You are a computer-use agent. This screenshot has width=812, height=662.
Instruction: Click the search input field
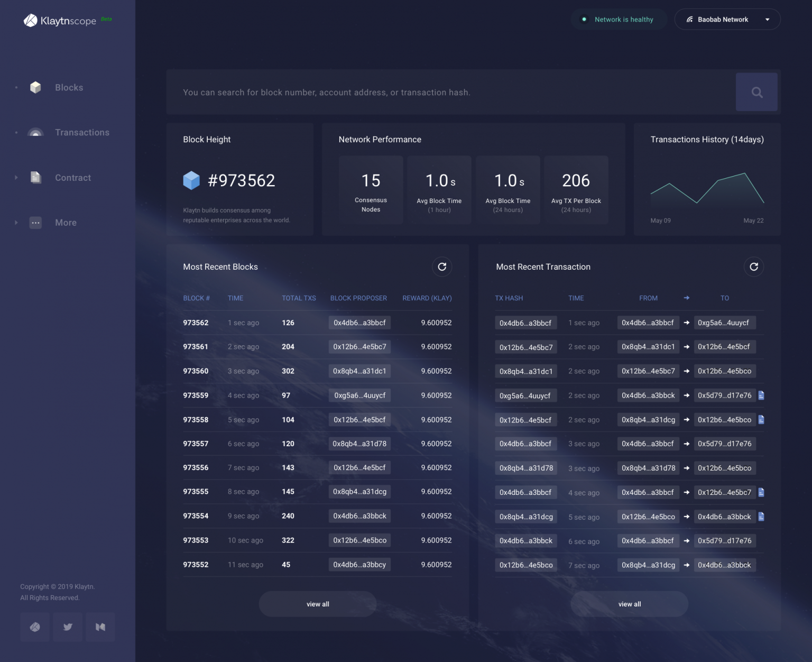tap(449, 92)
